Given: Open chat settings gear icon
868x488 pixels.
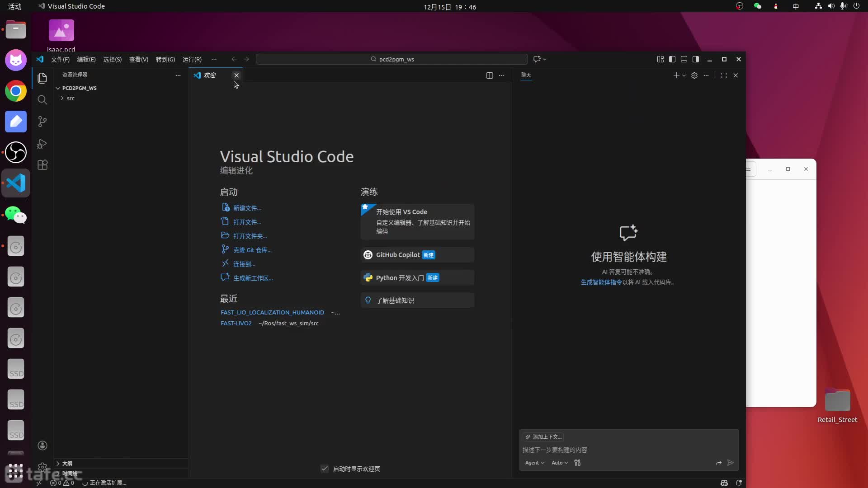Looking at the screenshot, I should tap(694, 75).
